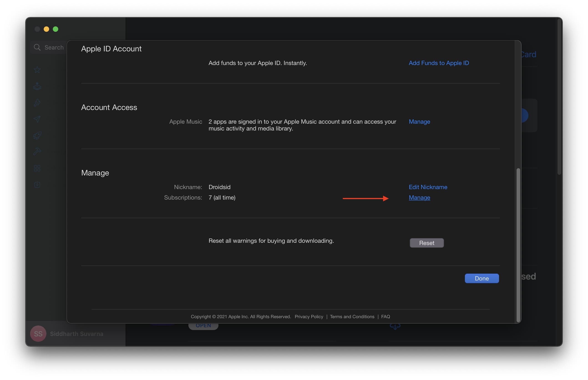Click the magnifying glass search icon
This screenshot has height=380, width=588.
(37, 47)
